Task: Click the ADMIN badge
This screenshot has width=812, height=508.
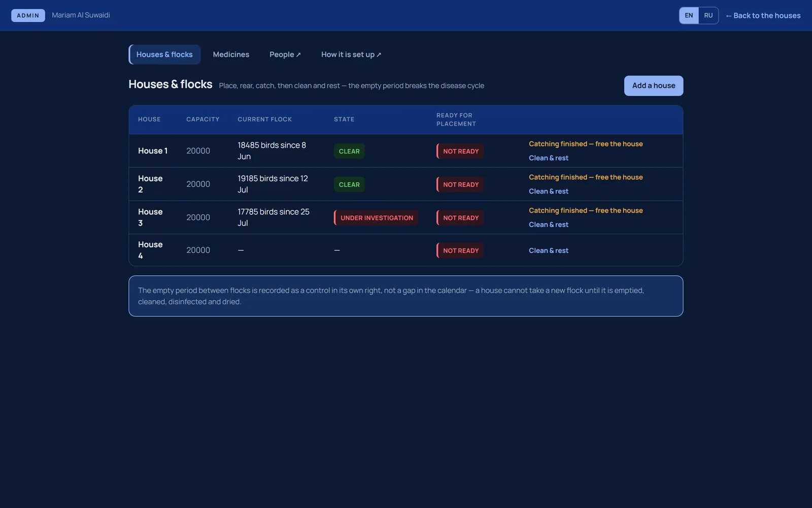Action: [28, 15]
